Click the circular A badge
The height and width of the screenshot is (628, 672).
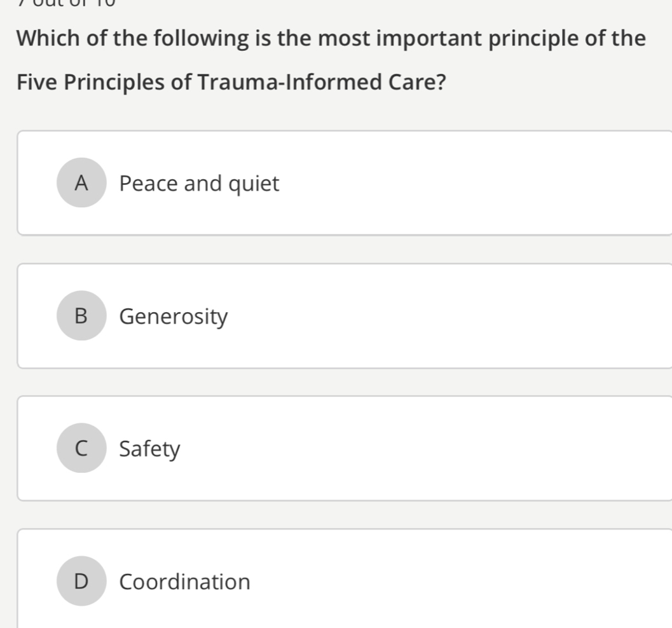[x=81, y=184]
